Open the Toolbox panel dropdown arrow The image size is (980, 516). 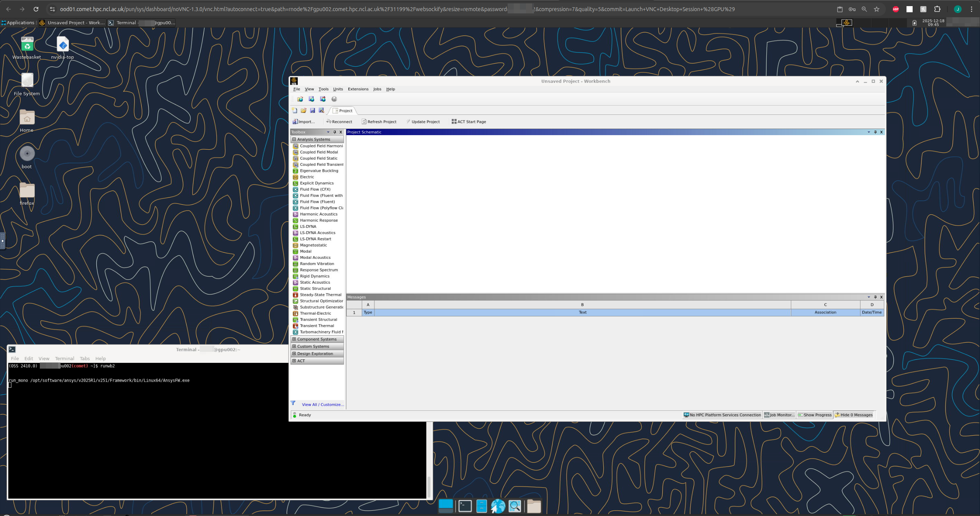pyautogui.click(x=328, y=132)
